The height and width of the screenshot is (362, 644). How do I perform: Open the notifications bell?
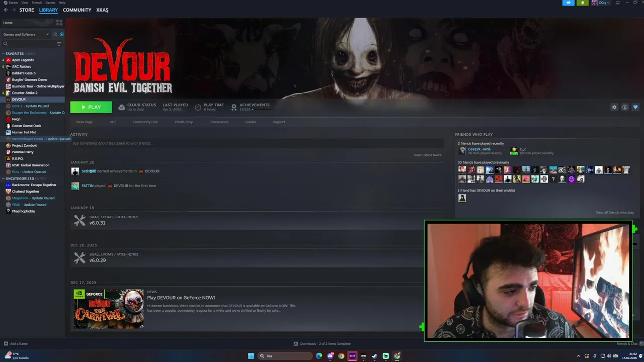point(582,3)
